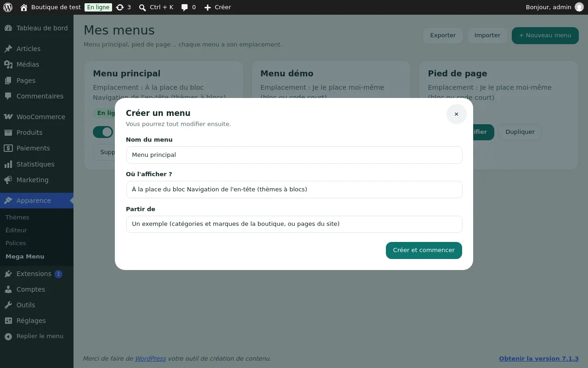
Task: Click the WooCommerce icon in the sidebar
Action: tap(8, 117)
